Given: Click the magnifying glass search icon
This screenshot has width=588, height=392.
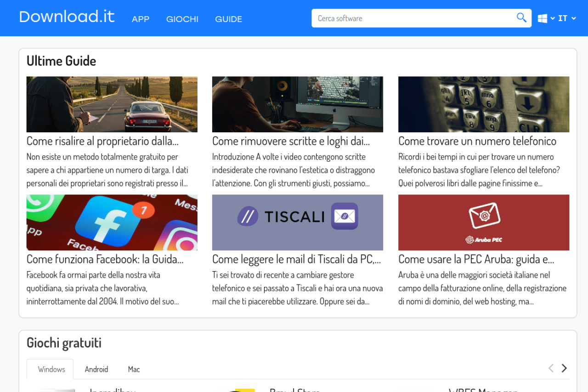Looking at the screenshot, I should (x=521, y=18).
